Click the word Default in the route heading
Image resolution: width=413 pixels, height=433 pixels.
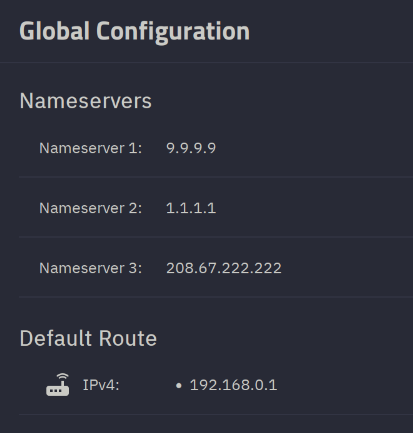coord(56,338)
